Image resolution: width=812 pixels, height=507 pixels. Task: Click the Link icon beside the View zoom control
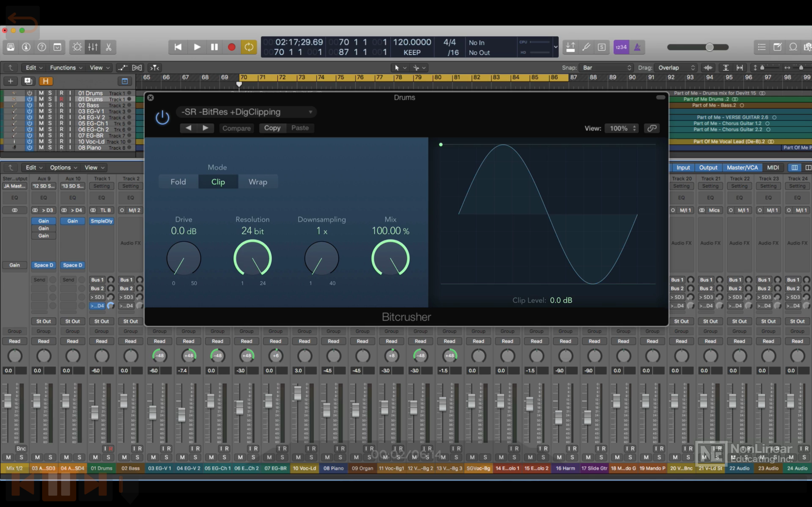click(652, 128)
